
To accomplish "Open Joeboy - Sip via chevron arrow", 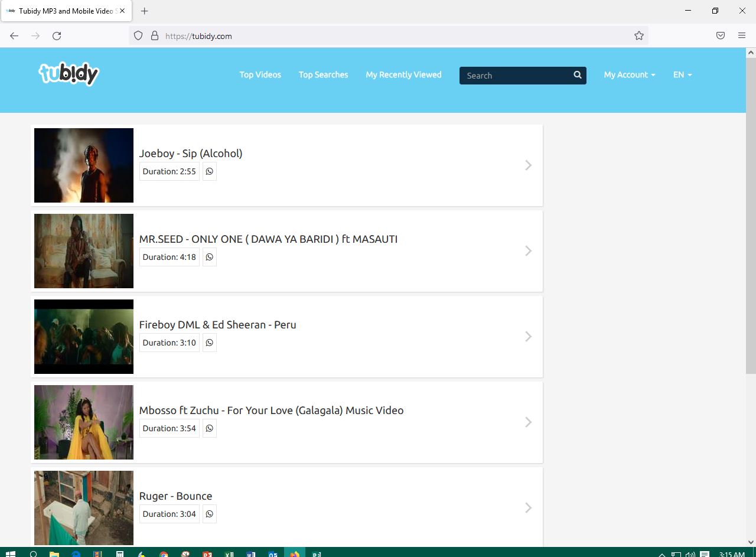I will pyautogui.click(x=529, y=165).
